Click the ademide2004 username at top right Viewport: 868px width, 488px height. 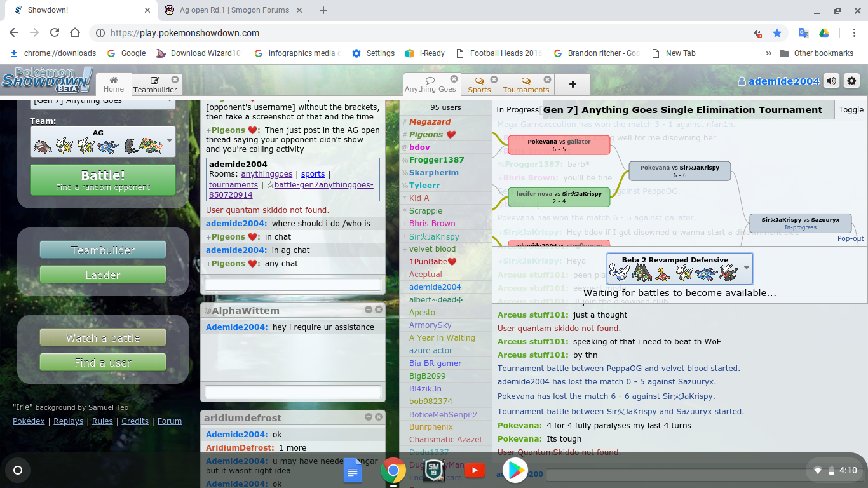(x=778, y=81)
